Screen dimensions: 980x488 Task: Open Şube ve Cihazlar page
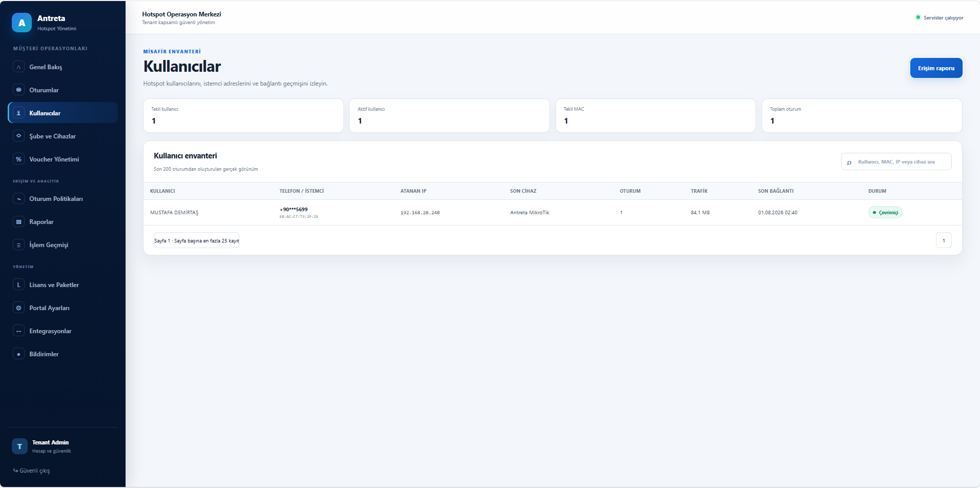coord(63,136)
